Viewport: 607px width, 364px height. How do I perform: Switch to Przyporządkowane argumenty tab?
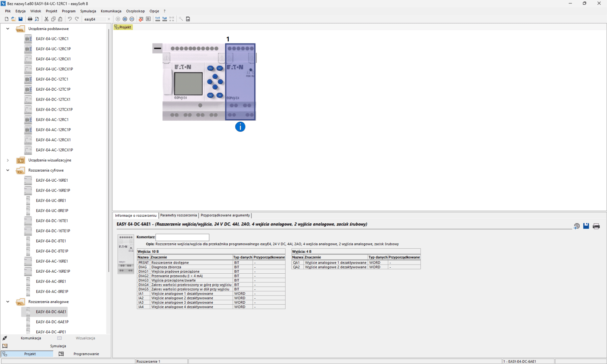click(225, 215)
